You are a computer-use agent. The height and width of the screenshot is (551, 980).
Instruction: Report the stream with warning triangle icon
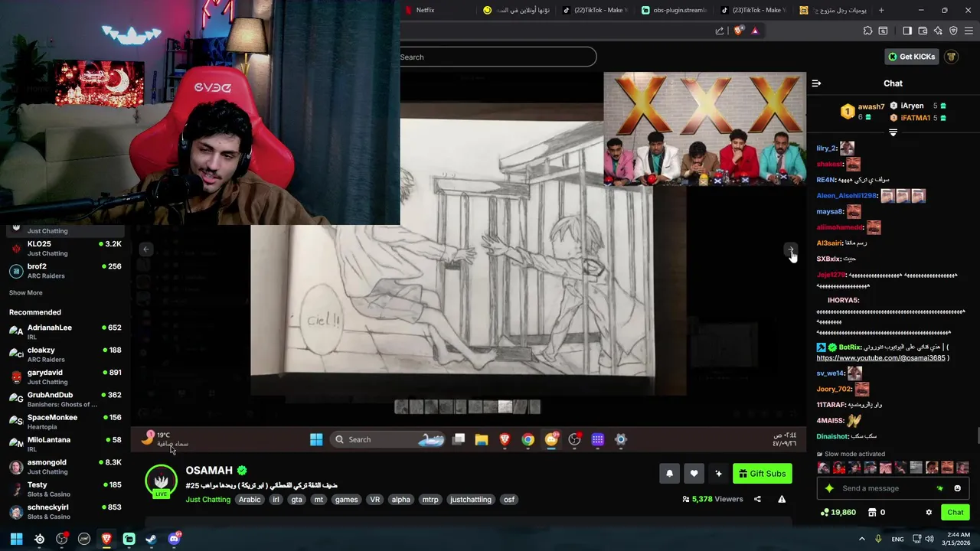tap(782, 499)
